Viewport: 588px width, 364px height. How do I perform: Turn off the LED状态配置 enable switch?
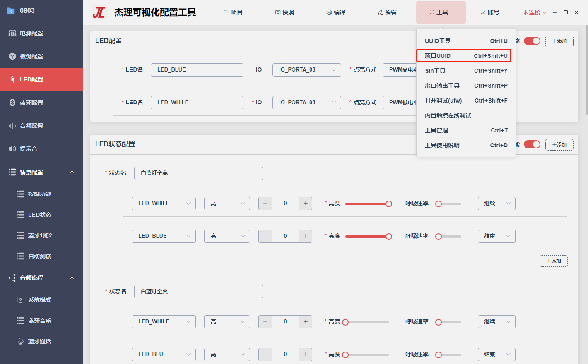[x=532, y=144]
